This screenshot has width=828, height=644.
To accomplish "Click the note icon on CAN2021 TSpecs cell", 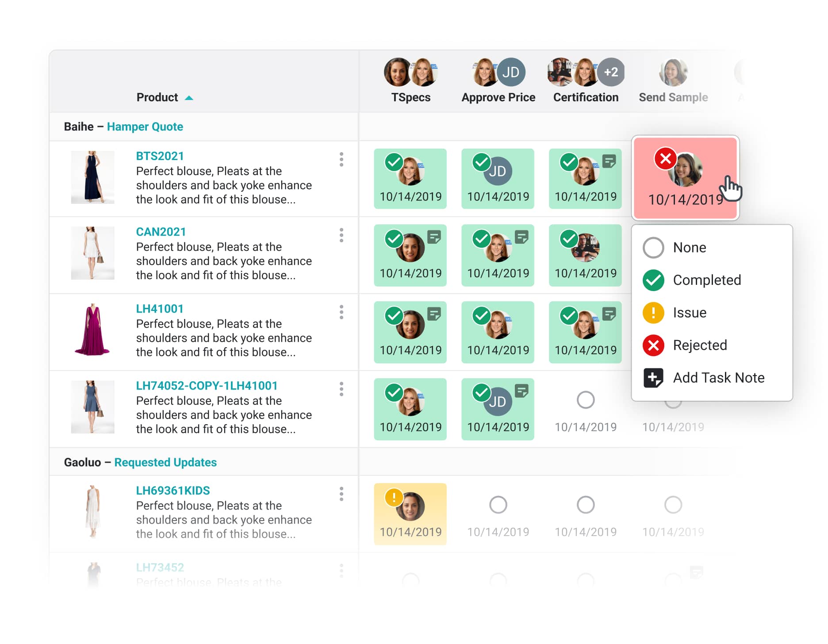I will pyautogui.click(x=434, y=237).
